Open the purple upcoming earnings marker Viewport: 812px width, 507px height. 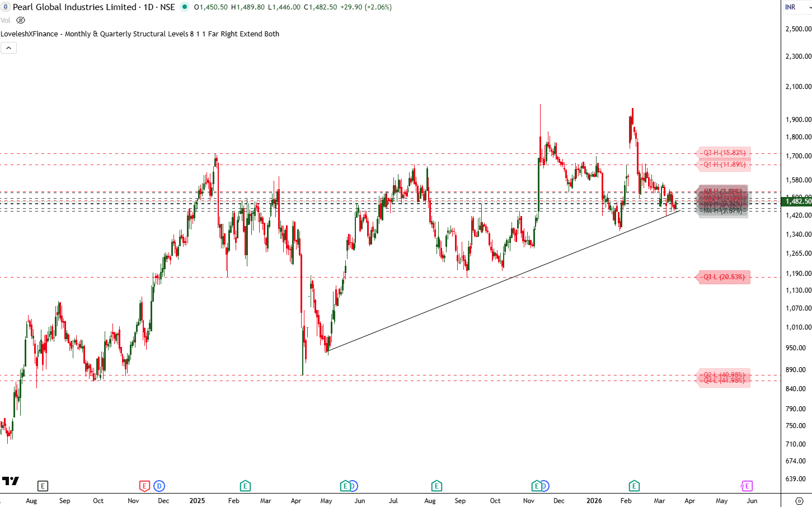[747, 486]
